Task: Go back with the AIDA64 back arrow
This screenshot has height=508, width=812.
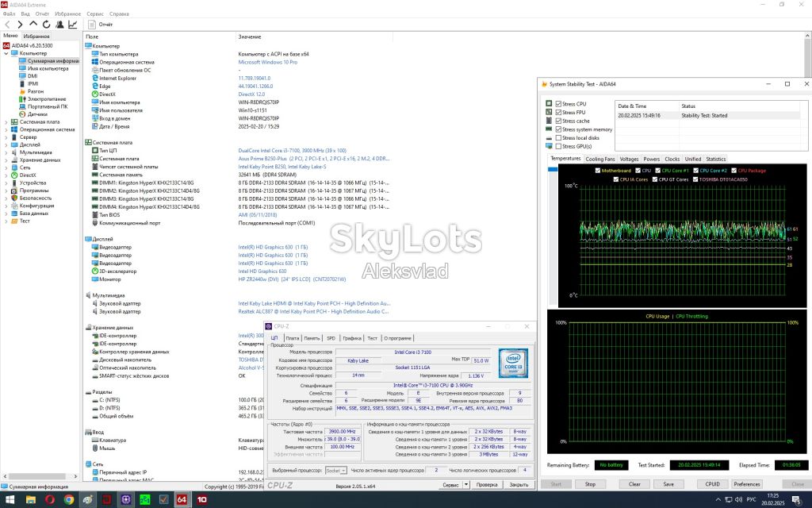Action: 7,25
